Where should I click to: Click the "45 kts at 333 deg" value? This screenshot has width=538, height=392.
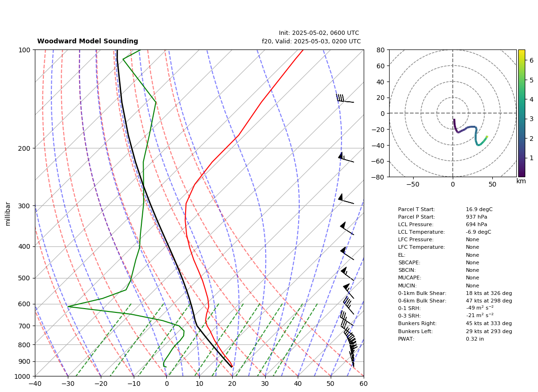click(489, 323)
